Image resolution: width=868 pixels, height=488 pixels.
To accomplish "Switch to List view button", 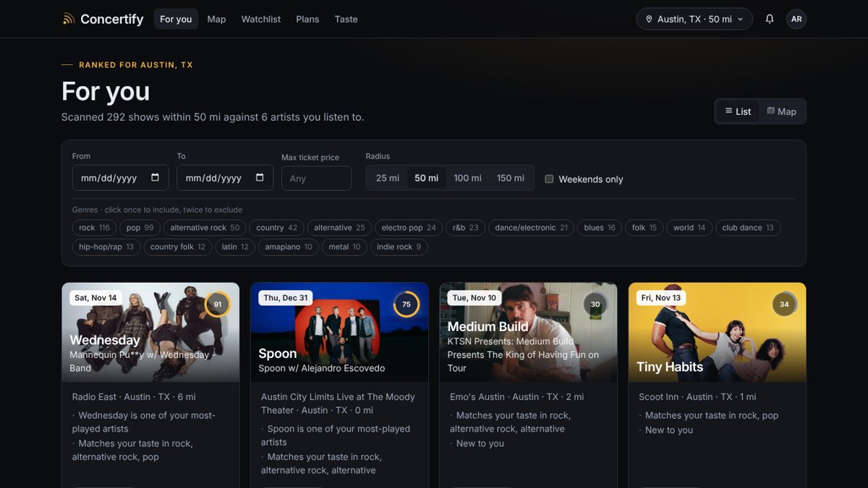I will pyautogui.click(x=738, y=111).
